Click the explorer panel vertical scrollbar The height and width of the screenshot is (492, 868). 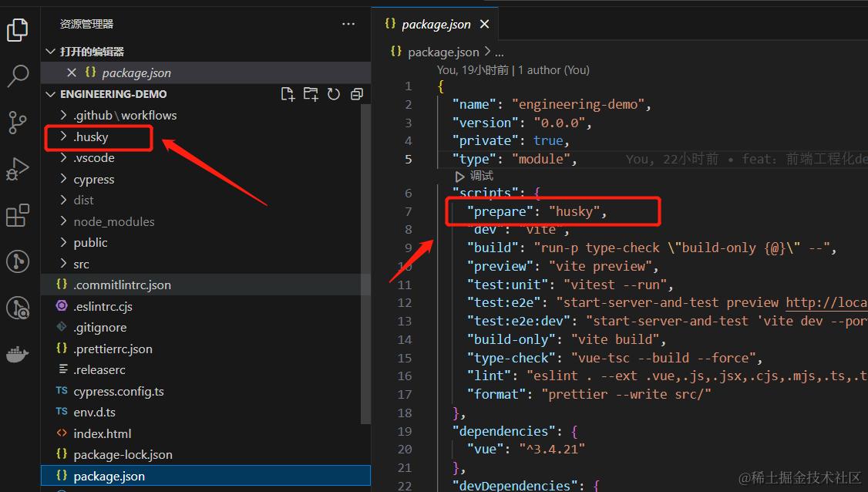[365, 264]
